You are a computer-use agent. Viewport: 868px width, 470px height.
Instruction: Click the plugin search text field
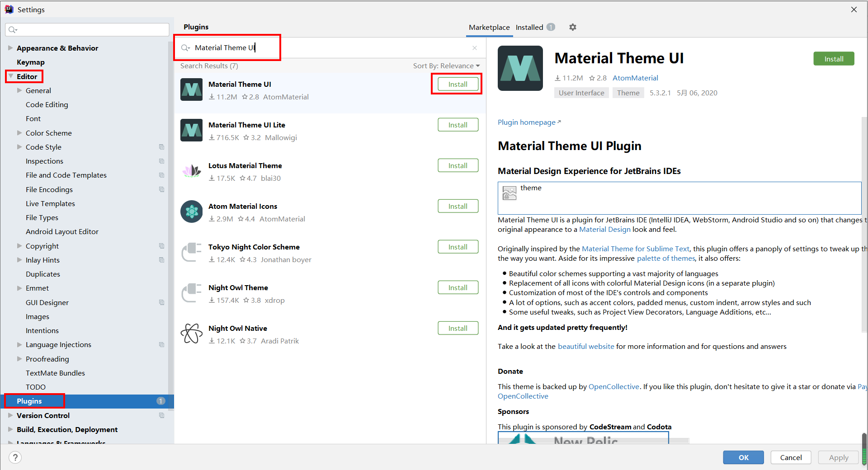pos(330,48)
